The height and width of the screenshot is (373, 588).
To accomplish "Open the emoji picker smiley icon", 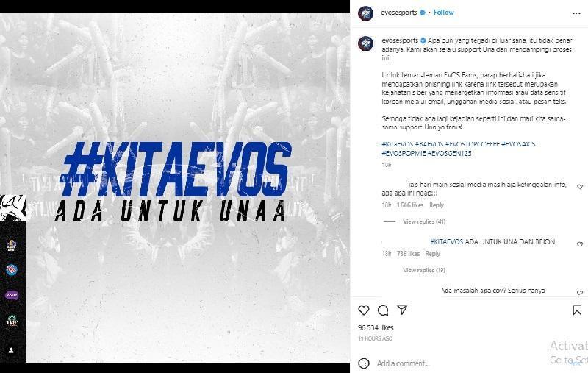I will [x=363, y=363].
